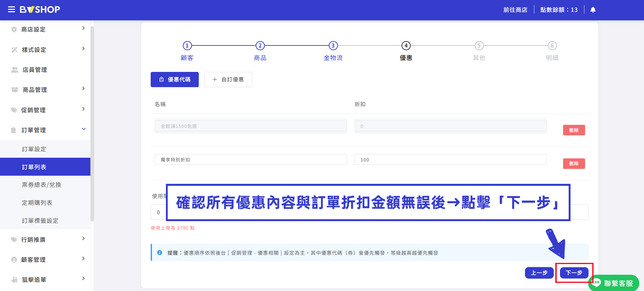Expand the 樣式設定 menu chevron

click(83, 48)
